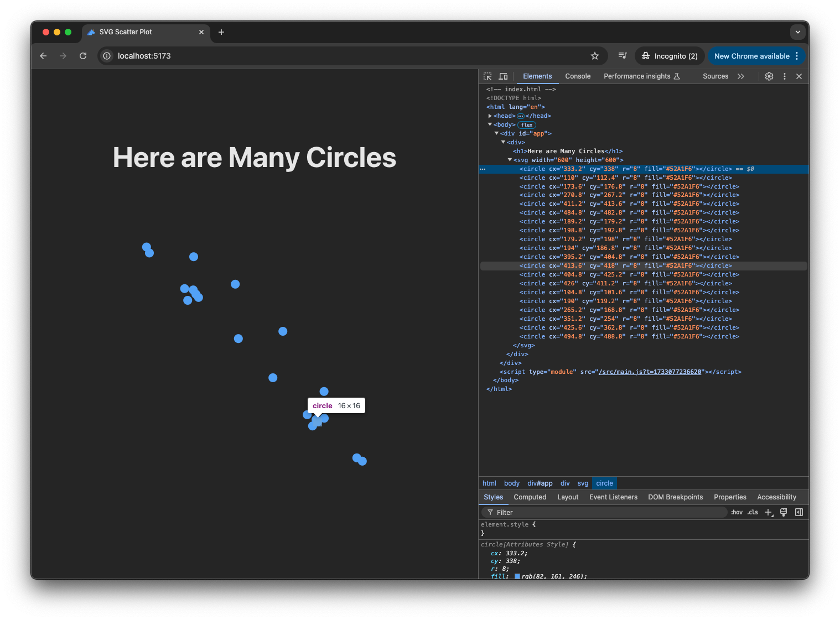The height and width of the screenshot is (620, 840).
Task: Select circle element with cx="110"
Action: (625, 178)
